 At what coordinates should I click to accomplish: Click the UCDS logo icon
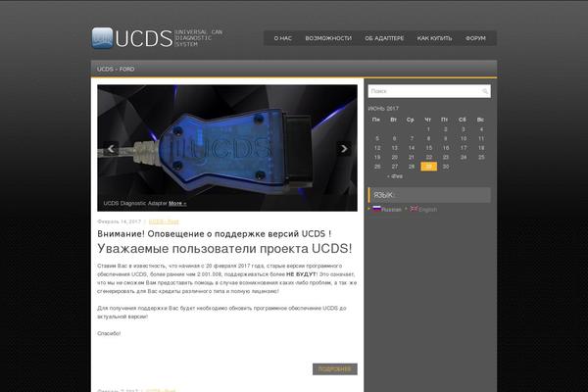[102, 38]
